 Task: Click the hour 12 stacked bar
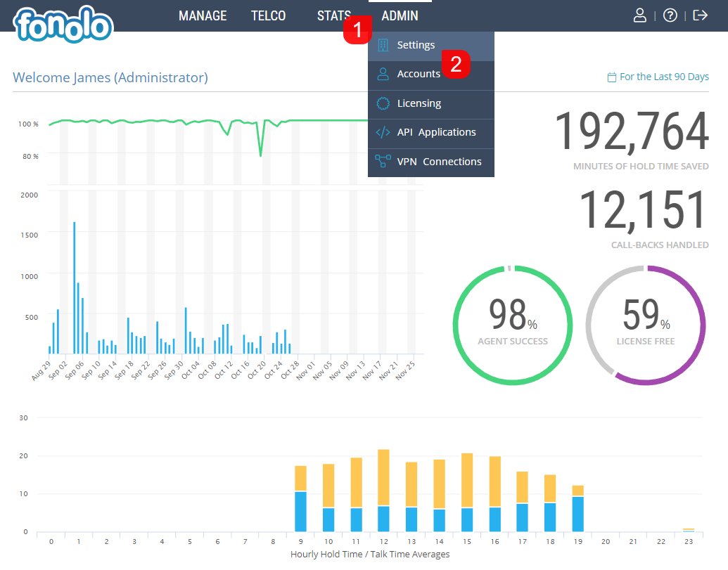tap(383, 490)
